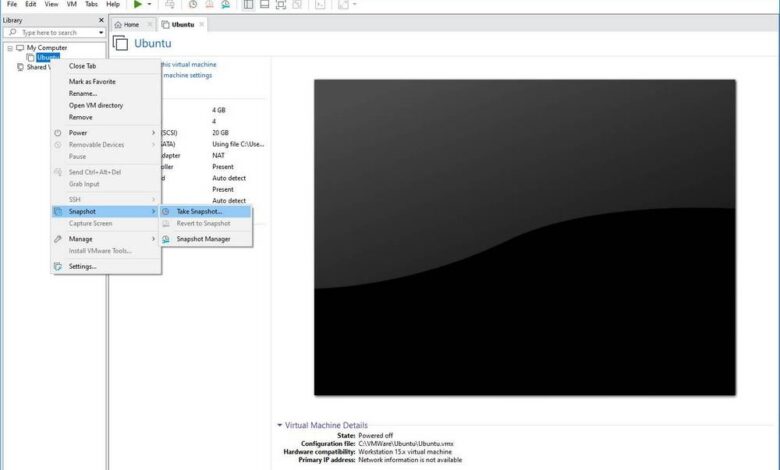The image size is (780, 470).
Task: Open the VM menu
Action: 72,4
